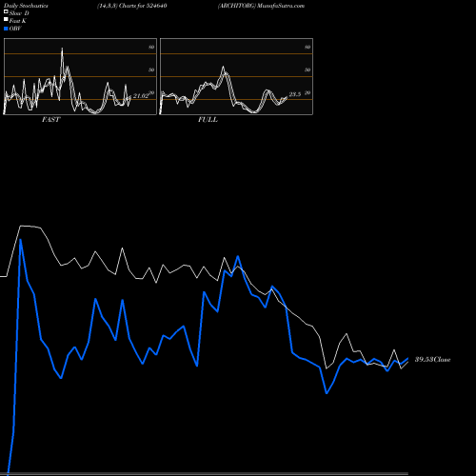The height and width of the screenshot is (476, 476).
Task: Click the blue OBV legend swatch
Action: coord(6,29)
